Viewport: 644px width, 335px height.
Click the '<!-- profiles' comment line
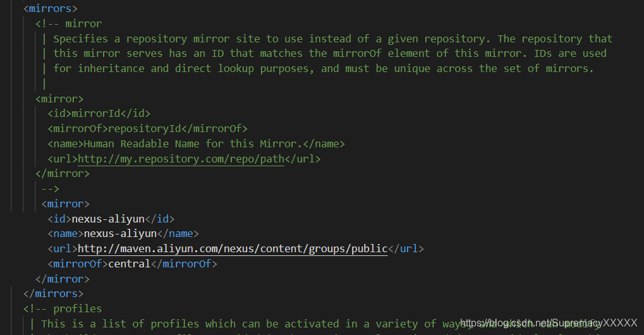coord(63,308)
